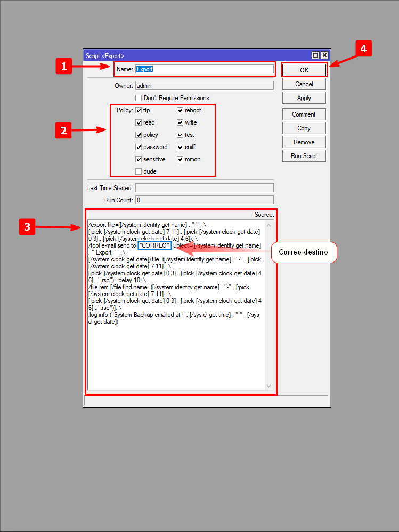Toggle the sniff policy checkbox
This screenshot has height=532, width=399.
[x=180, y=147]
